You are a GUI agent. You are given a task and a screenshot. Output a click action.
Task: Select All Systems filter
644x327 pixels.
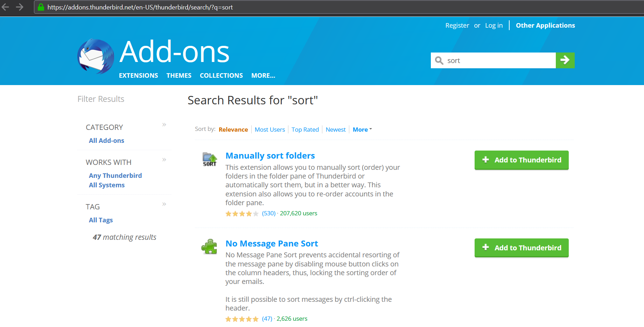point(107,185)
